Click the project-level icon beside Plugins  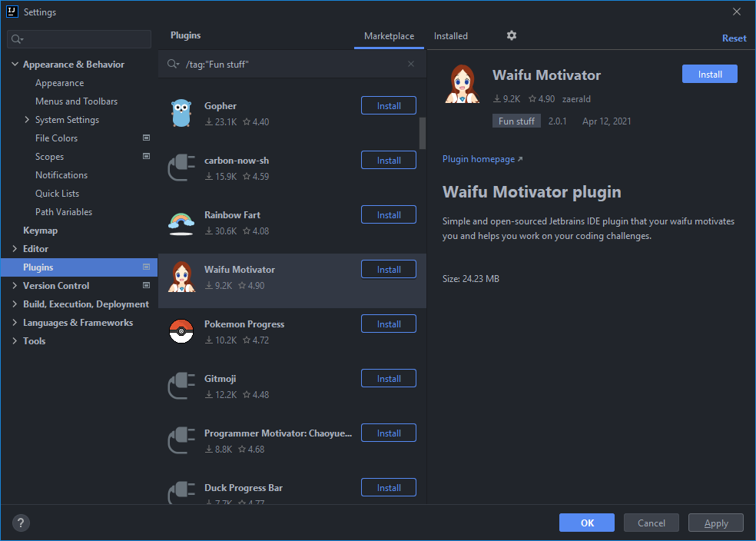coord(146,267)
